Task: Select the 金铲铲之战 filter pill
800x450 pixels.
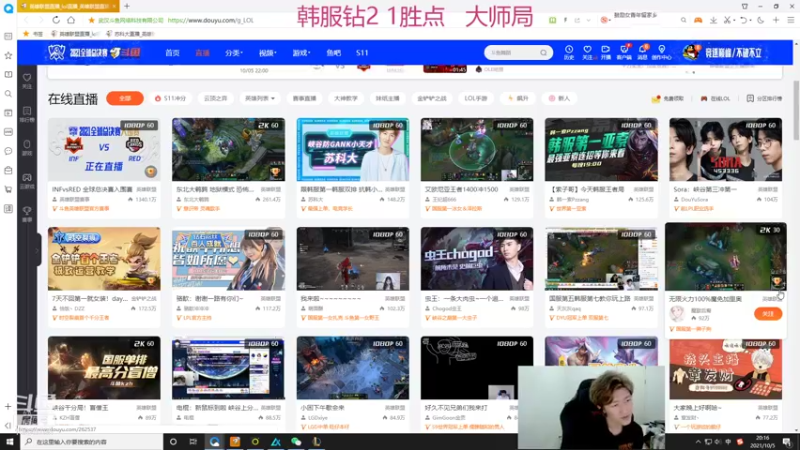Action: click(x=432, y=98)
